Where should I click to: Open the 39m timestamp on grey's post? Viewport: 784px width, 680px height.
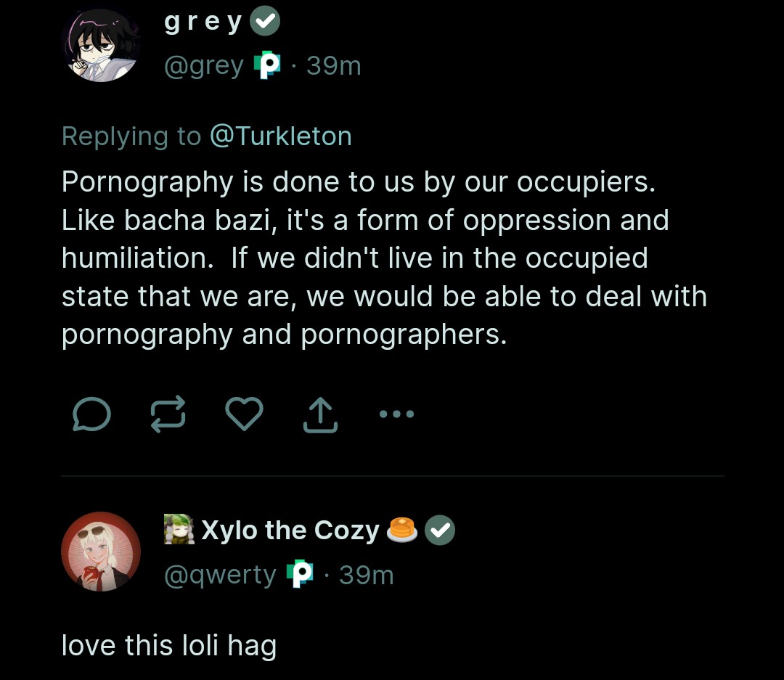[x=333, y=66]
